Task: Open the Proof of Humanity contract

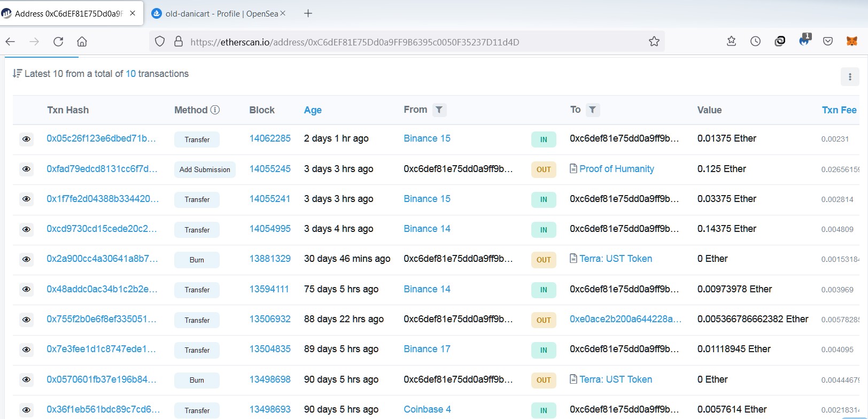Action: coord(617,169)
